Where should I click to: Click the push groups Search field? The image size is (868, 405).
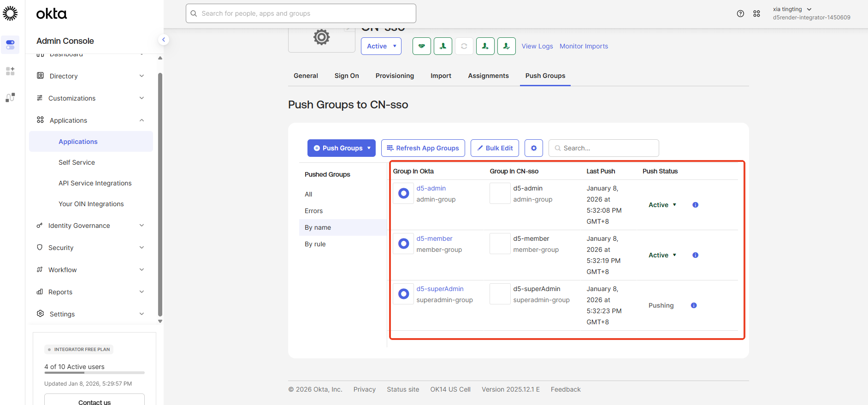tap(603, 148)
